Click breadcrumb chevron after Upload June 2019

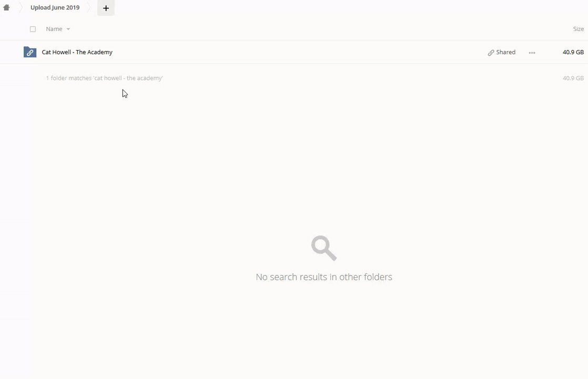click(x=89, y=7)
